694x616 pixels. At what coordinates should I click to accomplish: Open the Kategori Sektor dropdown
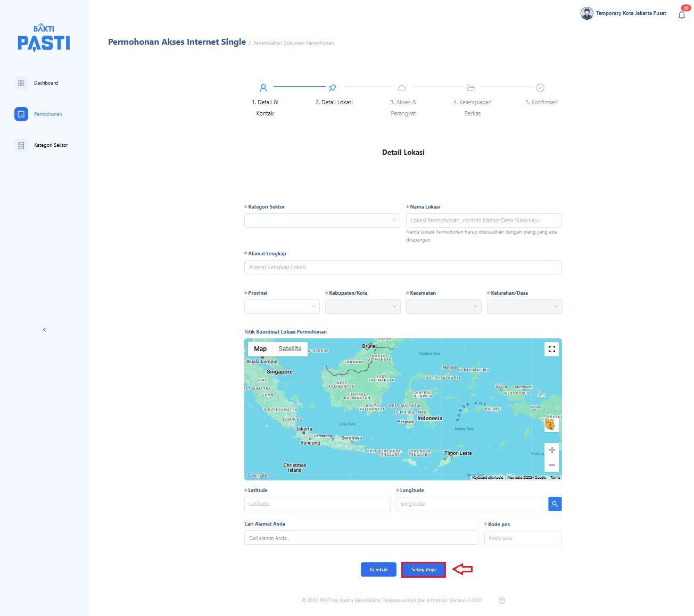click(322, 221)
